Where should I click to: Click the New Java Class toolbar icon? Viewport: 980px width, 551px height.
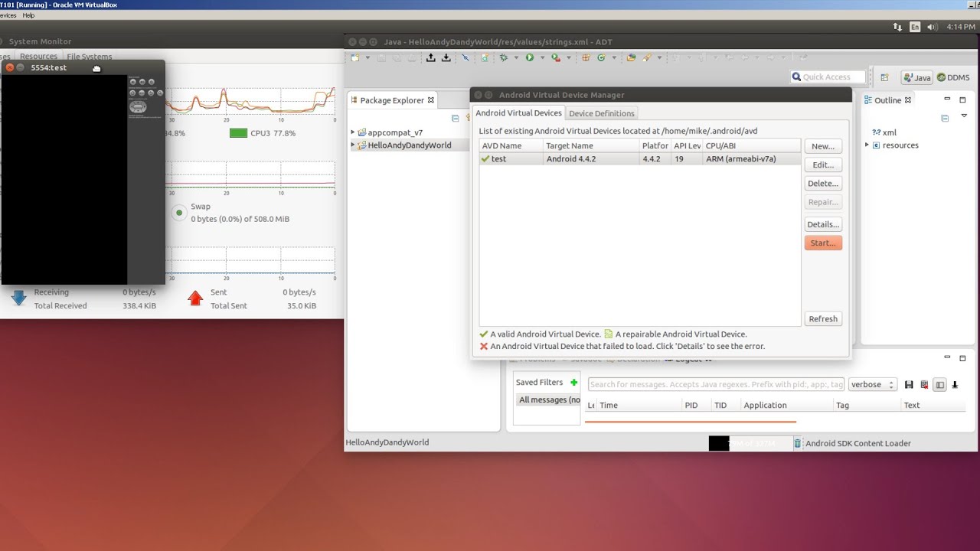coord(601,57)
